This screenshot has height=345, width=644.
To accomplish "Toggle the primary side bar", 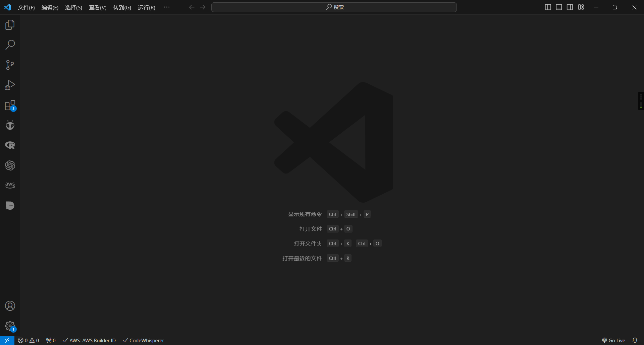I will click(548, 7).
